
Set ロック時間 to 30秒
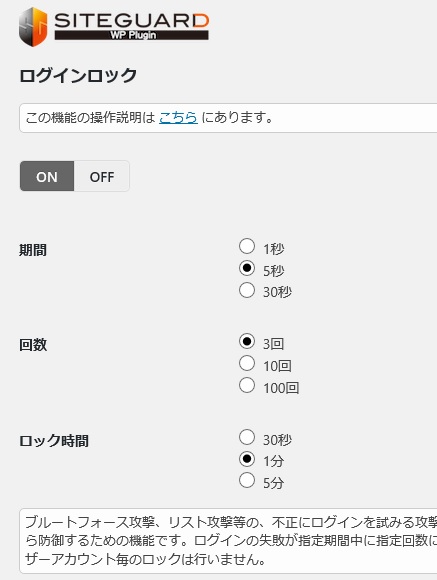pyautogui.click(x=247, y=437)
